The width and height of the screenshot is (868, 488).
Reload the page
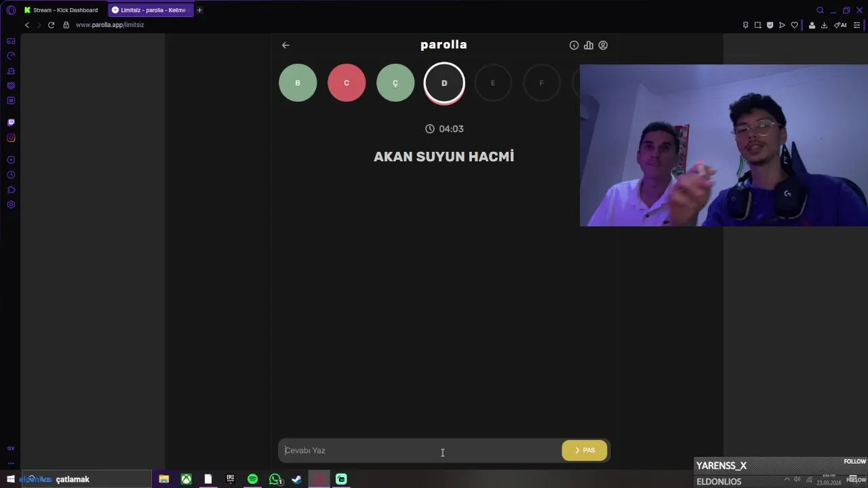click(51, 25)
